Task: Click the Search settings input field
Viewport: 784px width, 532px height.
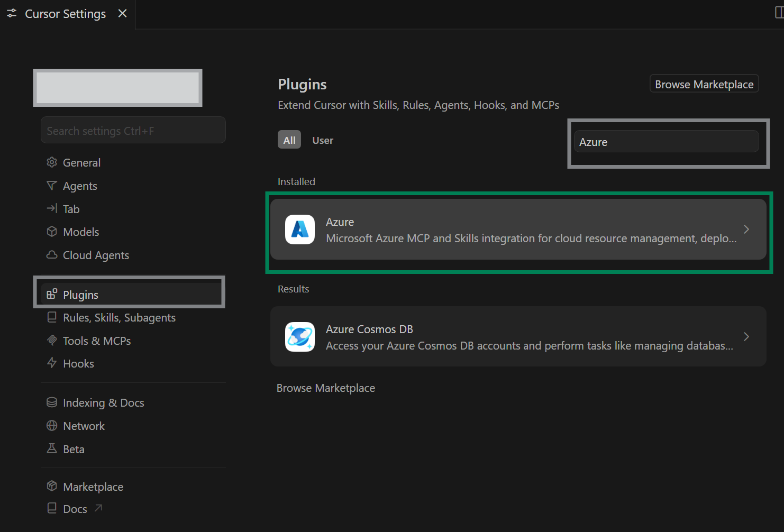Action: (133, 130)
